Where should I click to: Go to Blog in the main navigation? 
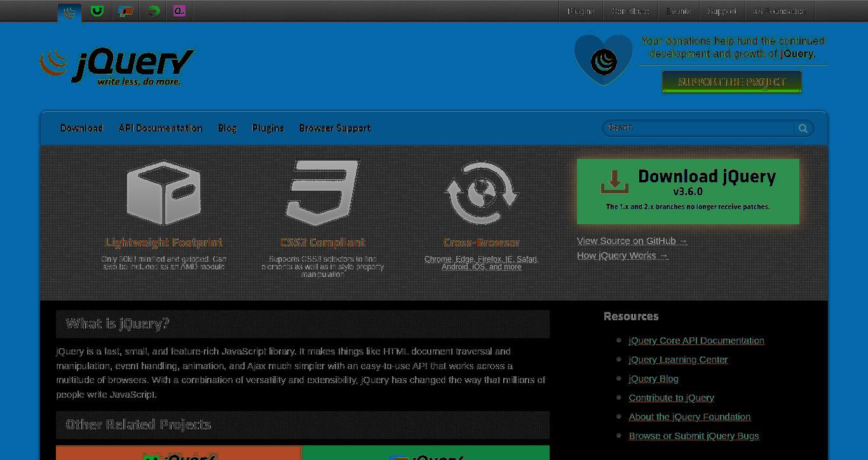pos(227,128)
